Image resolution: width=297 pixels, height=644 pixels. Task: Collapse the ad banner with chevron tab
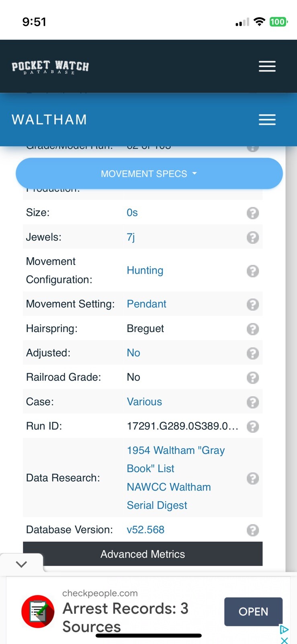[x=21, y=564]
